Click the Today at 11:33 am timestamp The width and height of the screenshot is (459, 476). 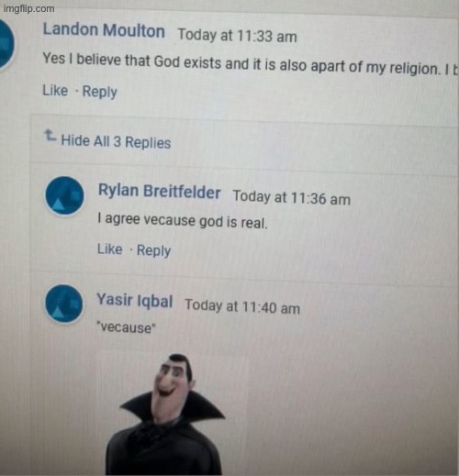click(238, 35)
